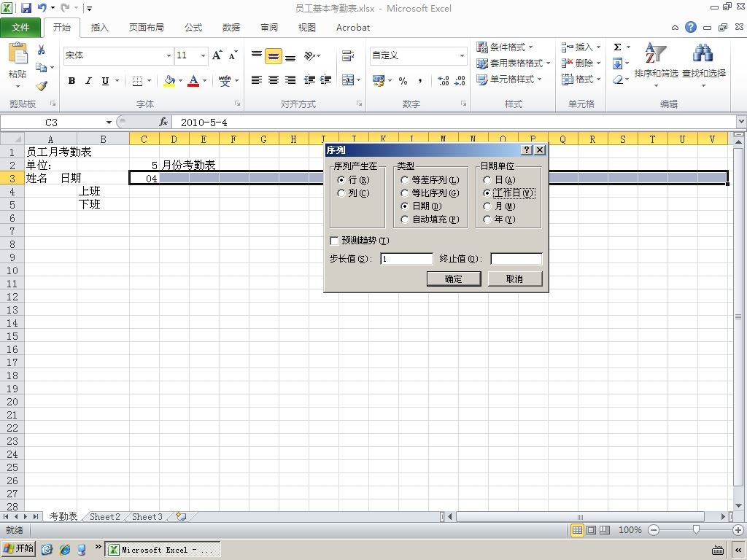Open 单元格样式 cell styles dropdown
The width and height of the screenshot is (747, 560).
(509, 79)
